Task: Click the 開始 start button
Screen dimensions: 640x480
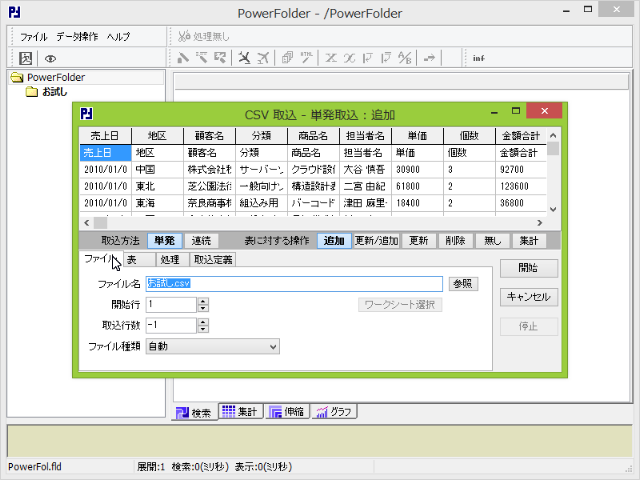Action: tap(529, 268)
